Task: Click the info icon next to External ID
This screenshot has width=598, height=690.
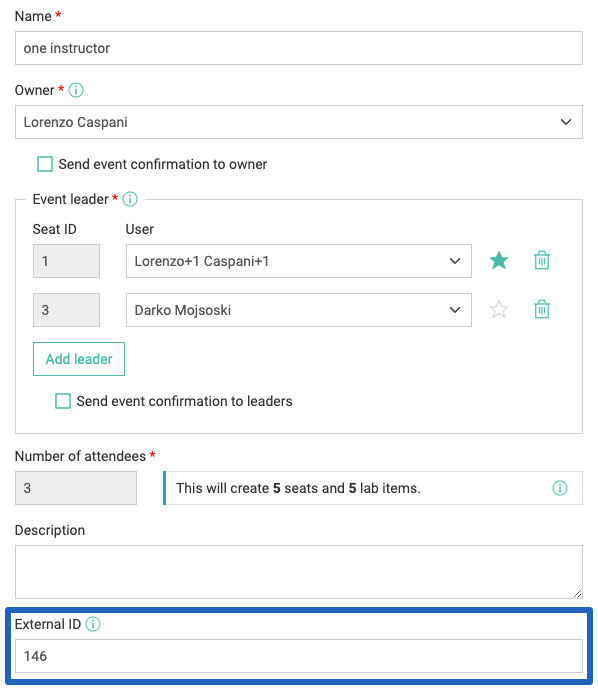Action: [93, 624]
